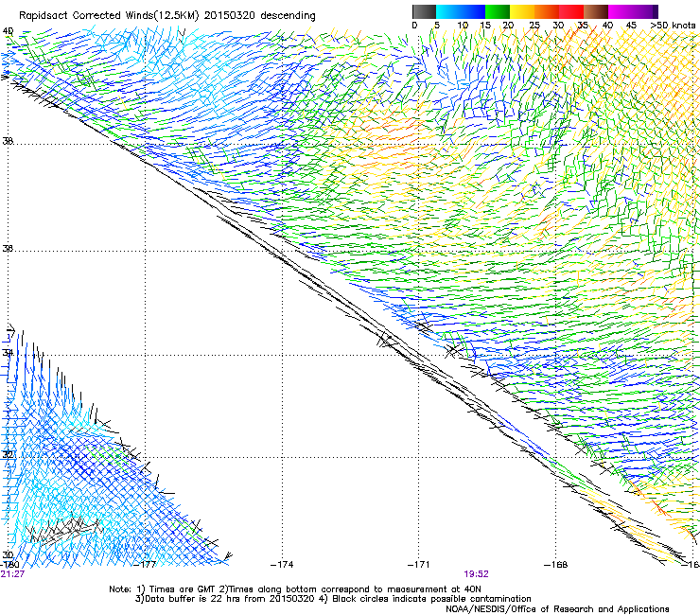Click the '40' latitude label at top left
The height and width of the screenshot is (615, 700).
click(x=8, y=31)
